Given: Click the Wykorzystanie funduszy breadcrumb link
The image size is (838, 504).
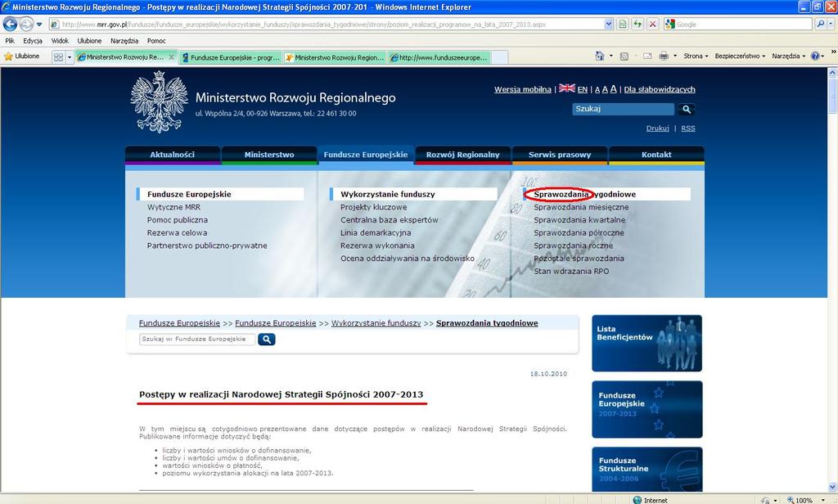Looking at the screenshot, I should coord(376,323).
